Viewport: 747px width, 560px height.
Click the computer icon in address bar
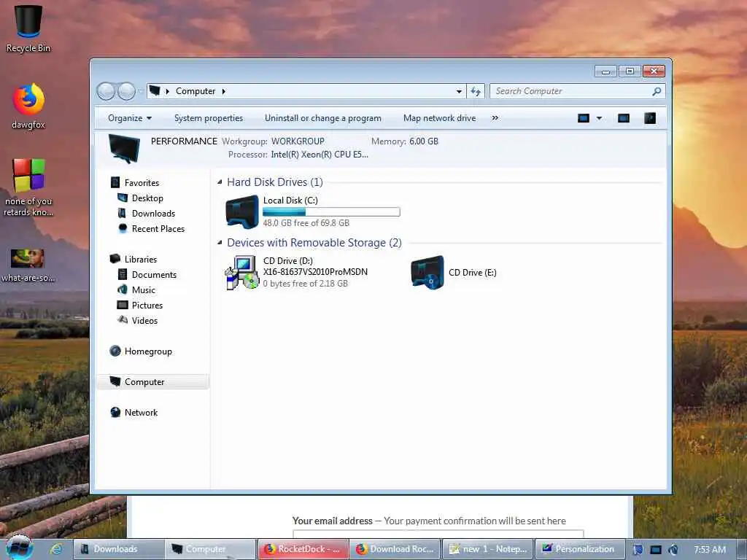point(155,90)
